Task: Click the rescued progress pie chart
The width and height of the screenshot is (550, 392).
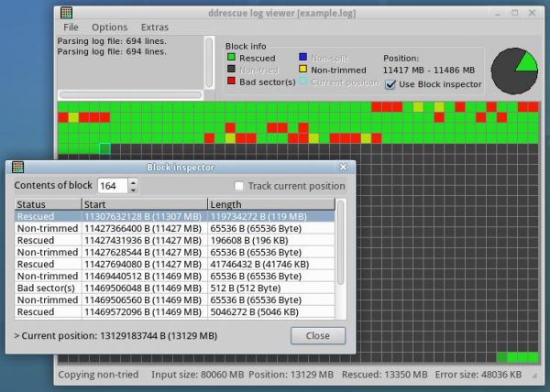Action: click(x=514, y=71)
